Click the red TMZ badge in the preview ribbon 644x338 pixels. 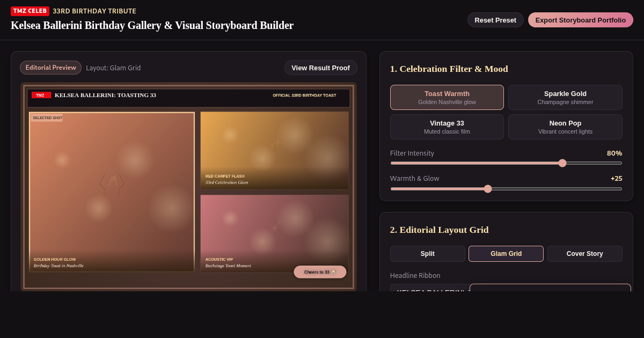pos(41,95)
